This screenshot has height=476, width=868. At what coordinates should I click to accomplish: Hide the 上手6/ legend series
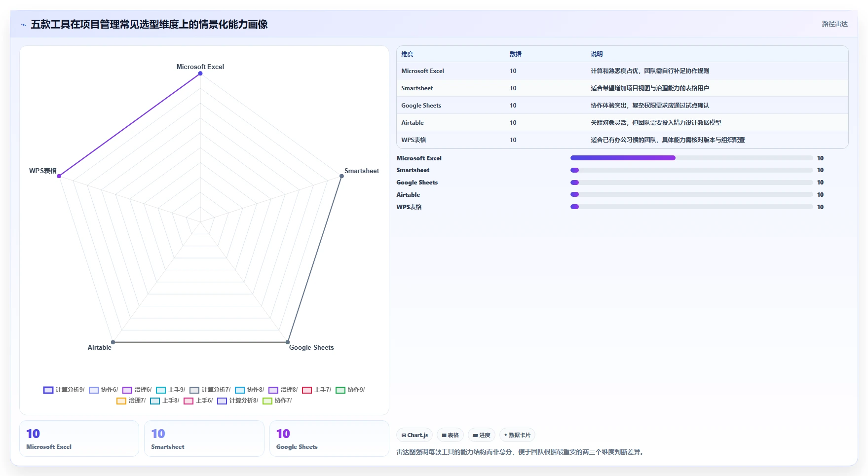(198, 401)
